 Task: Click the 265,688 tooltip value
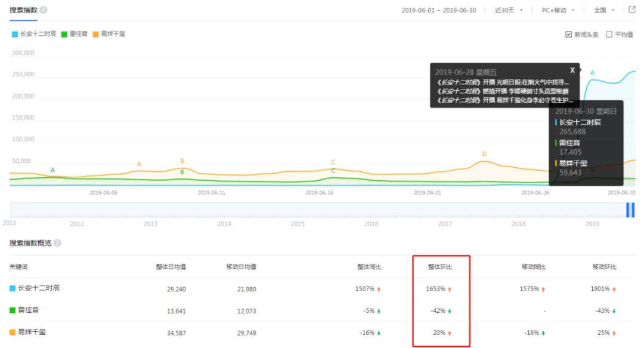(x=572, y=132)
